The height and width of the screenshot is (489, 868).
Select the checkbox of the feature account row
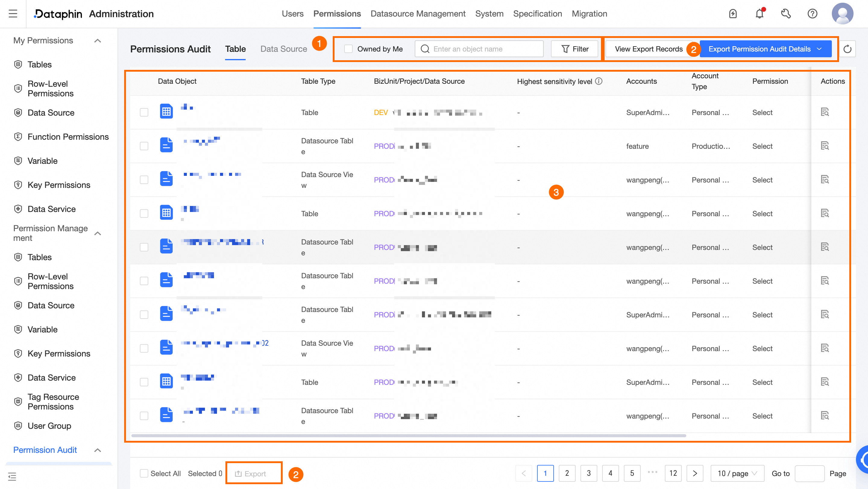click(x=144, y=146)
